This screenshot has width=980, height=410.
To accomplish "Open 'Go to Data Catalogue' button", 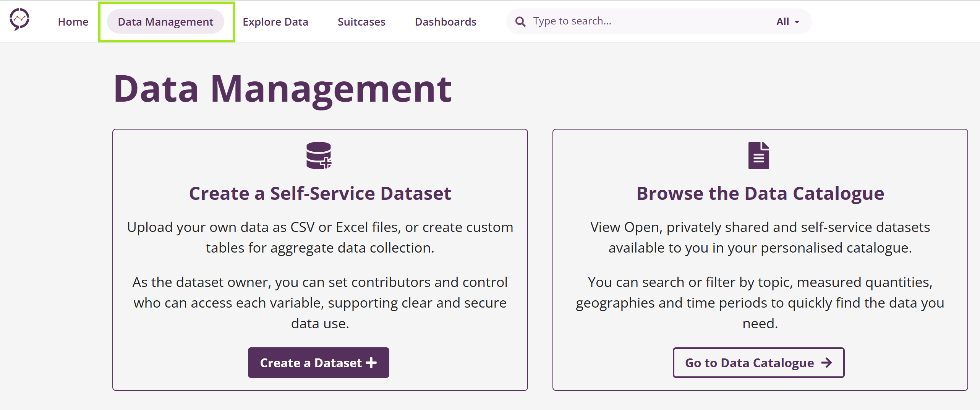I will (x=749, y=363).
